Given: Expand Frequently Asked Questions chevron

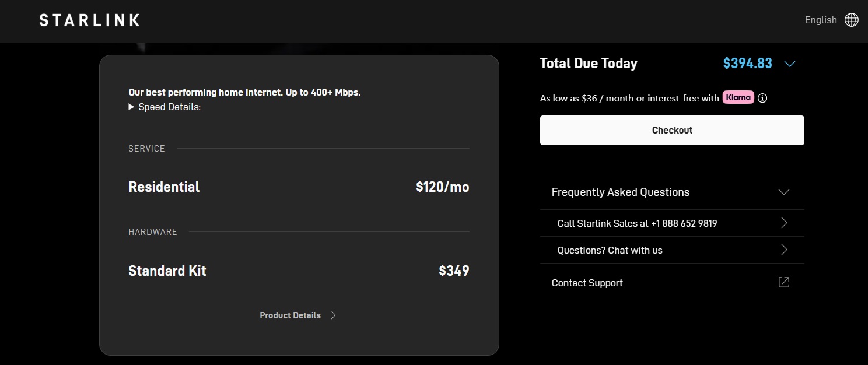Looking at the screenshot, I should pos(784,192).
